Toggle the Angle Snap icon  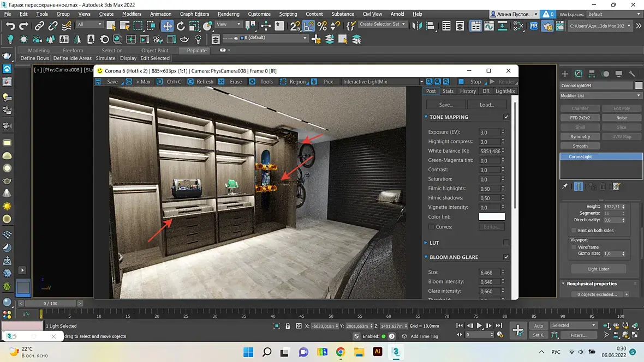[309, 26]
